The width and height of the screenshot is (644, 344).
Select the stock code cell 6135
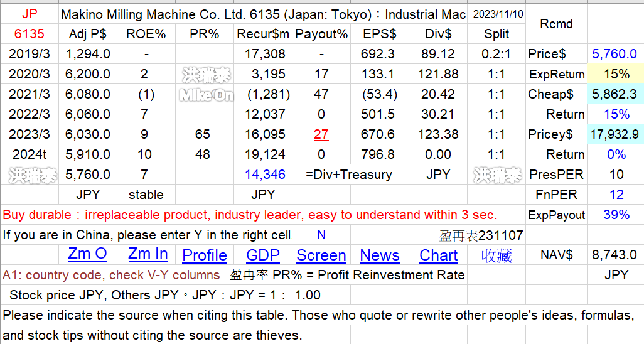30,34
